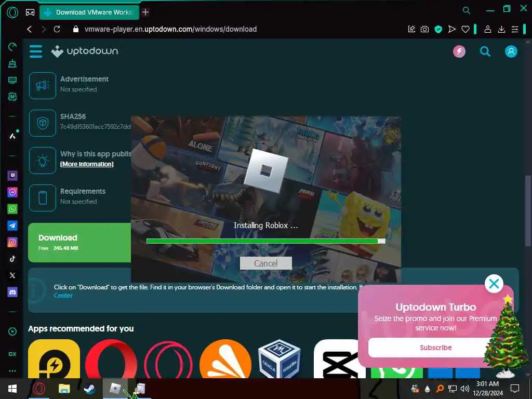This screenshot has height=399, width=532.
Task: Open the red Opera recommended app
Action: point(111,359)
